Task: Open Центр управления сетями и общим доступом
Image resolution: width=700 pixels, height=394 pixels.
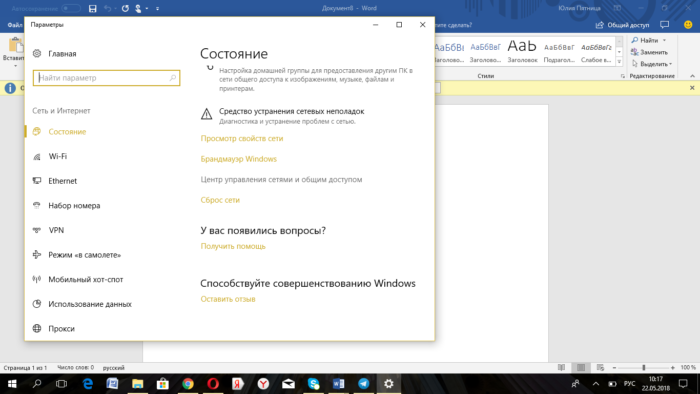Action: 281,179
